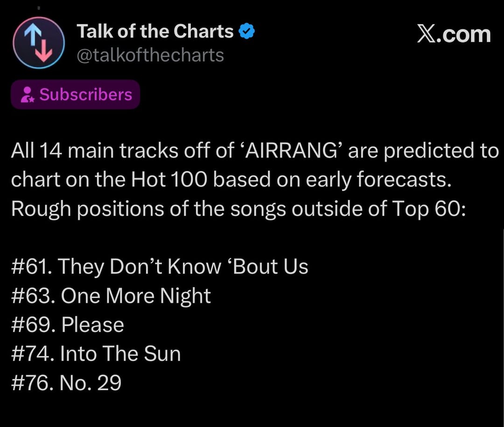Click the blue verified checkmark badge
The width and height of the screenshot is (504, 427).
246,32
